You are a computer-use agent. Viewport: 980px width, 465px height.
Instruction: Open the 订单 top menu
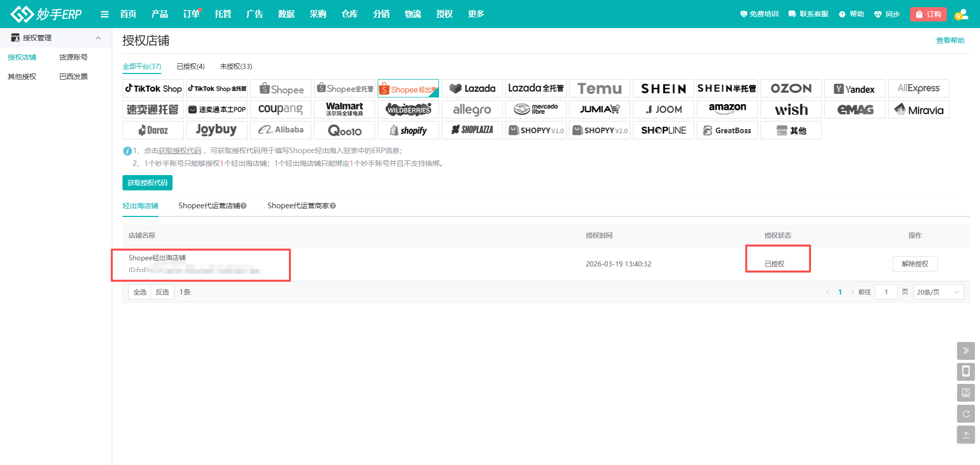pos(191,14)
